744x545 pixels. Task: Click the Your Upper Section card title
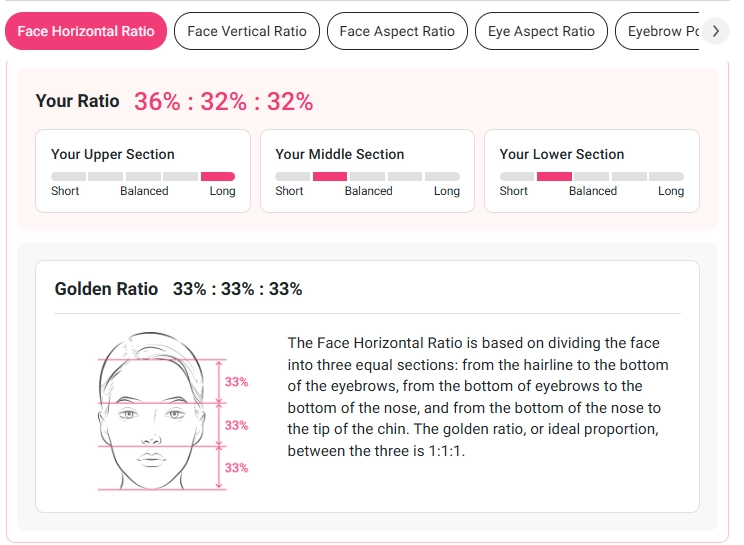pos(113,154)
